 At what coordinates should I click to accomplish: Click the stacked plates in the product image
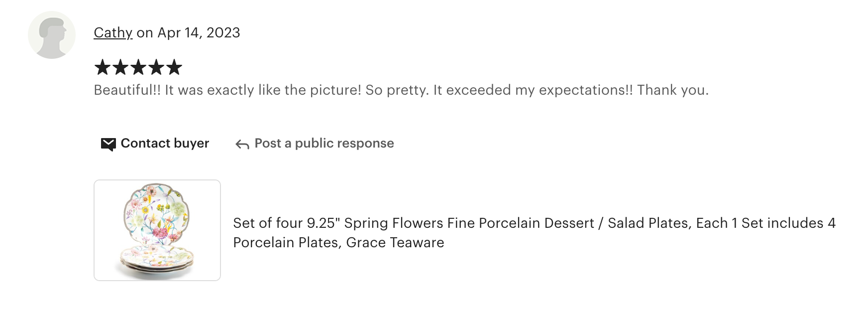pyautogui.click(x=157, y=260)
